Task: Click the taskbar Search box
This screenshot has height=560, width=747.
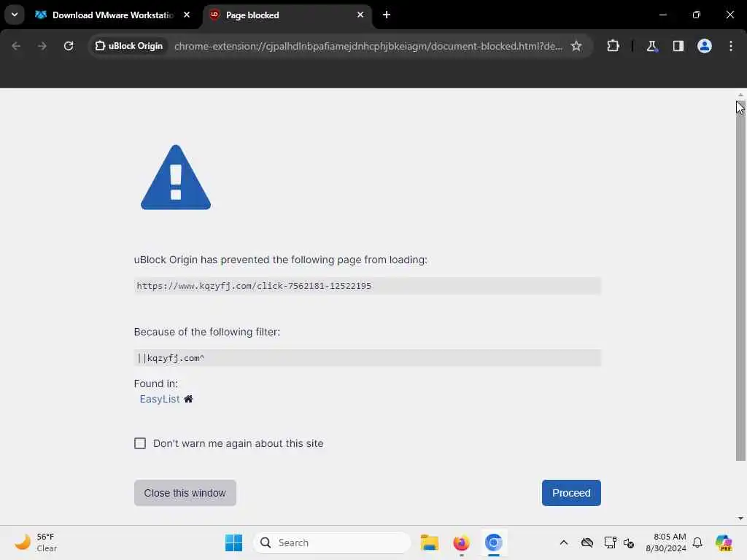Action: 332,542
